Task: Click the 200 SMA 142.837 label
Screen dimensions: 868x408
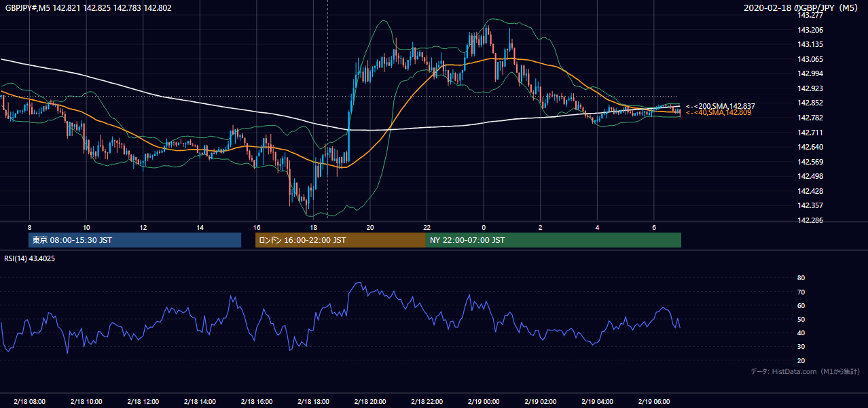Action: [x=720, y=106]
